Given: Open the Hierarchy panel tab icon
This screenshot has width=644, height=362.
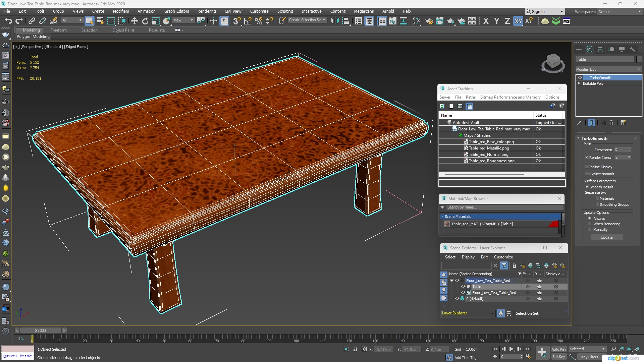Looking at the screenshot, I should [x=600, y=49].
